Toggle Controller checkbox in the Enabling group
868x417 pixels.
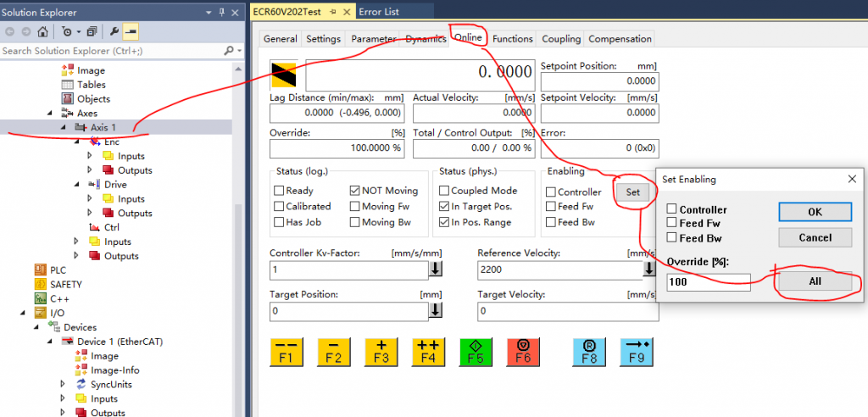(551, 192)
